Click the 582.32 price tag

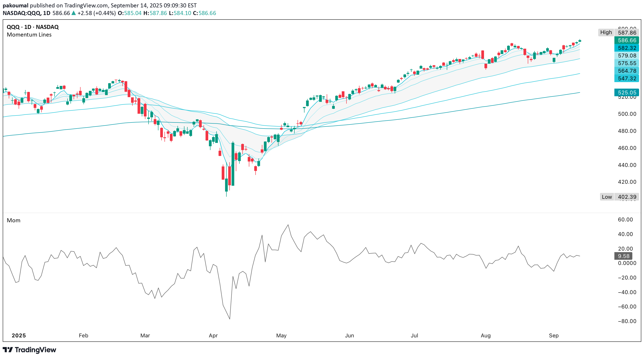(x=626, y=48)
